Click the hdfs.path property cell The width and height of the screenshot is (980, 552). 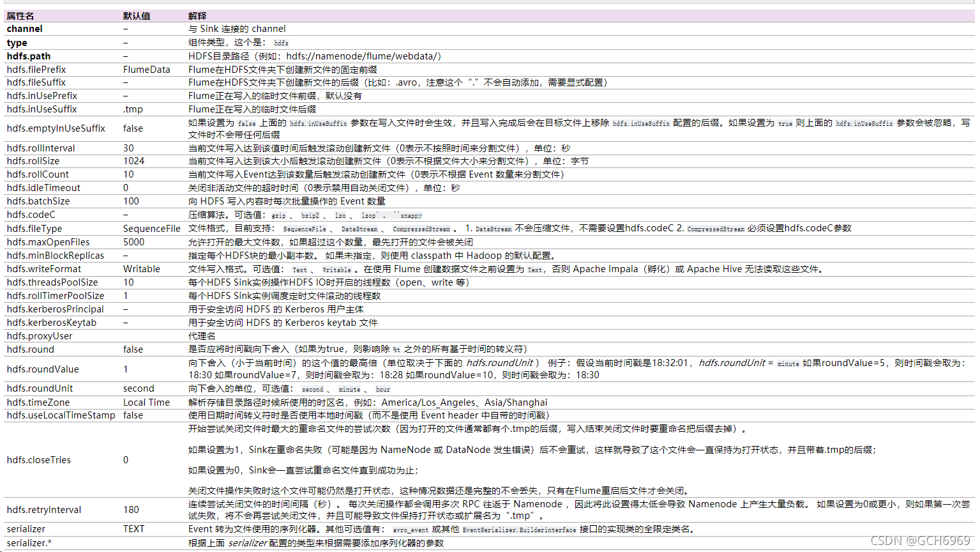[x=28, y=56]
